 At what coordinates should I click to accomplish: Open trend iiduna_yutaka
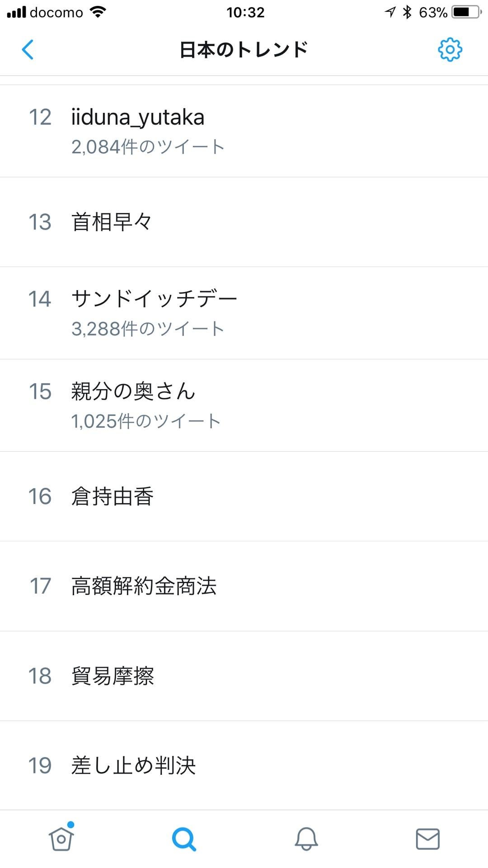click(x=138, y=118)
